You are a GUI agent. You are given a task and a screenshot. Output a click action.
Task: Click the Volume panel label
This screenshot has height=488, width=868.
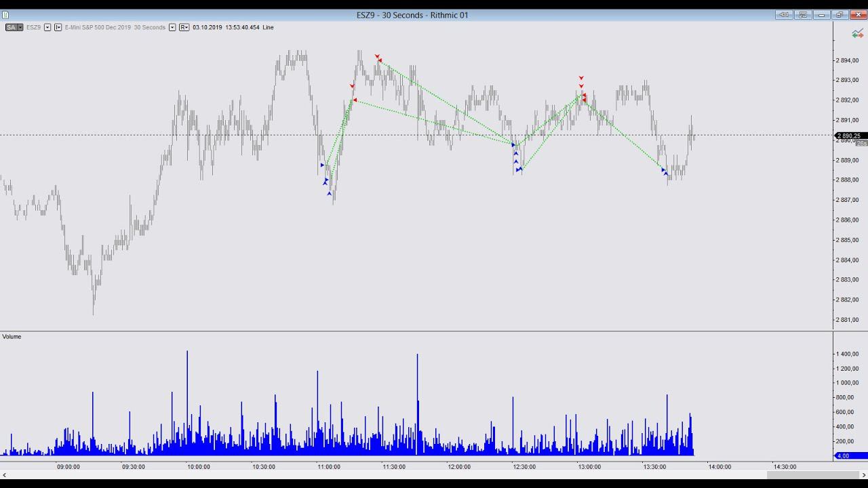(x=12, y=336)
